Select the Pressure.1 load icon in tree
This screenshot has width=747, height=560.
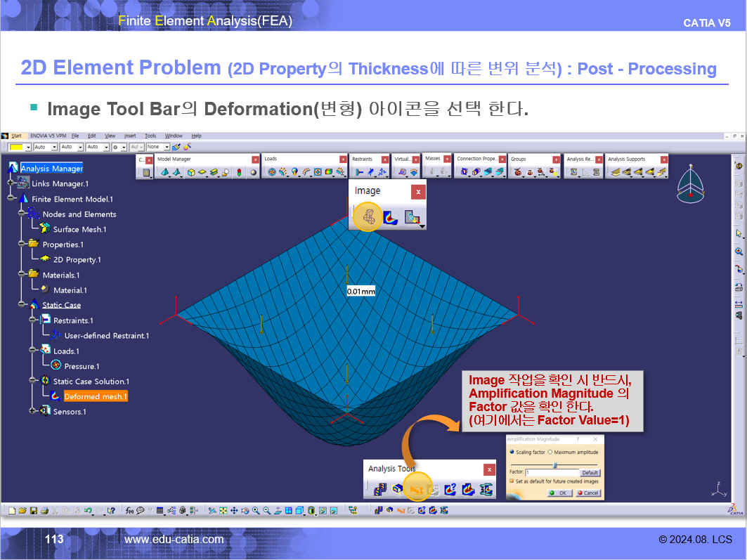(57, 366)
